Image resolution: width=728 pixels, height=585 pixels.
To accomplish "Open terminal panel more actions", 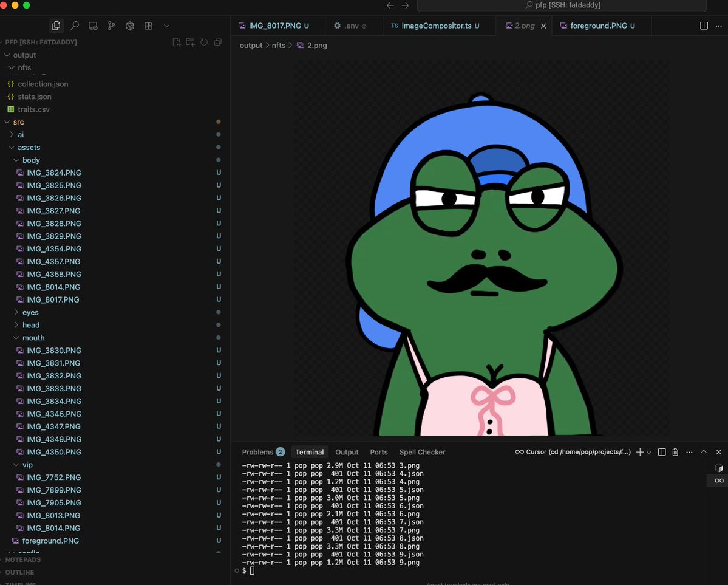I will coord(690,452).
